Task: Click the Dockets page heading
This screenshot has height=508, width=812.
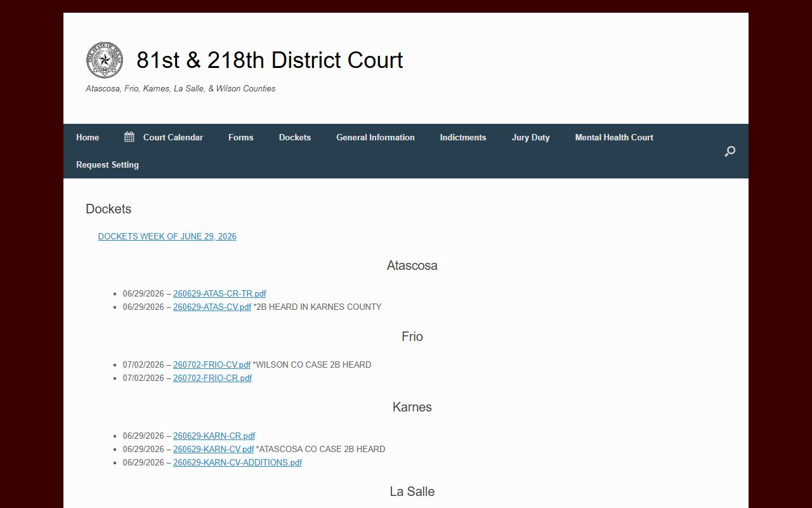Action: [x=108, y=209]
